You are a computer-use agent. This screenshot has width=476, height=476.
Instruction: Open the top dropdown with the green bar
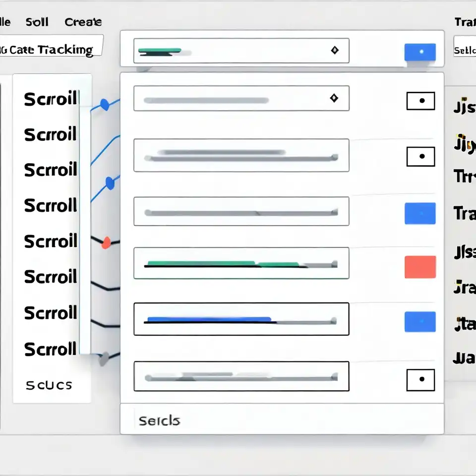[x=241, y=51]
